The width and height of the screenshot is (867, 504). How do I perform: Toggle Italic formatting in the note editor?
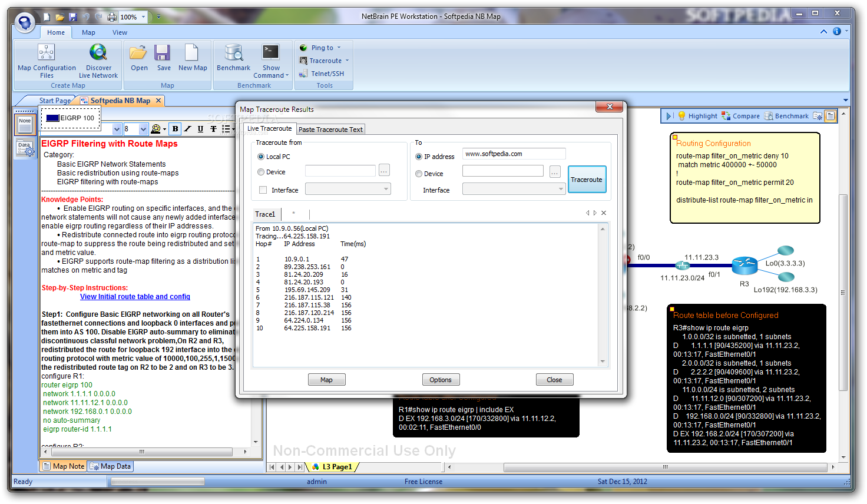pos(188,129)
